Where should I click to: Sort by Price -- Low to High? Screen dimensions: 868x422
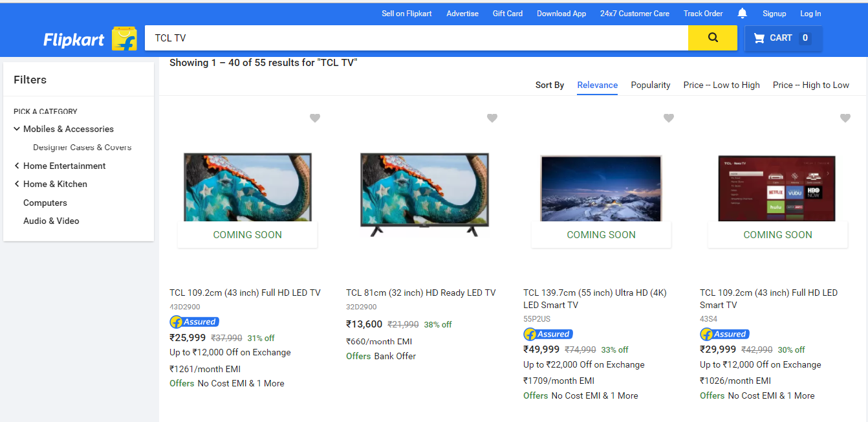[x=721, y=85]
